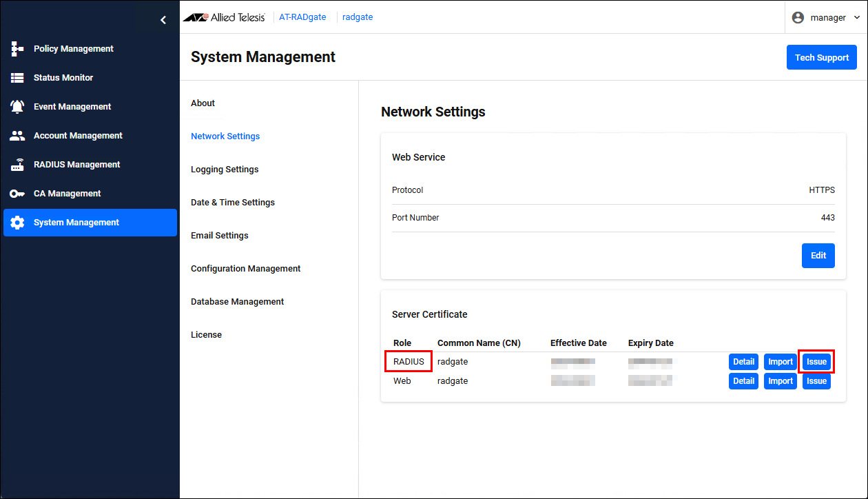
Task: Click the RADIUS Management router icon
Action: [17, 165]
